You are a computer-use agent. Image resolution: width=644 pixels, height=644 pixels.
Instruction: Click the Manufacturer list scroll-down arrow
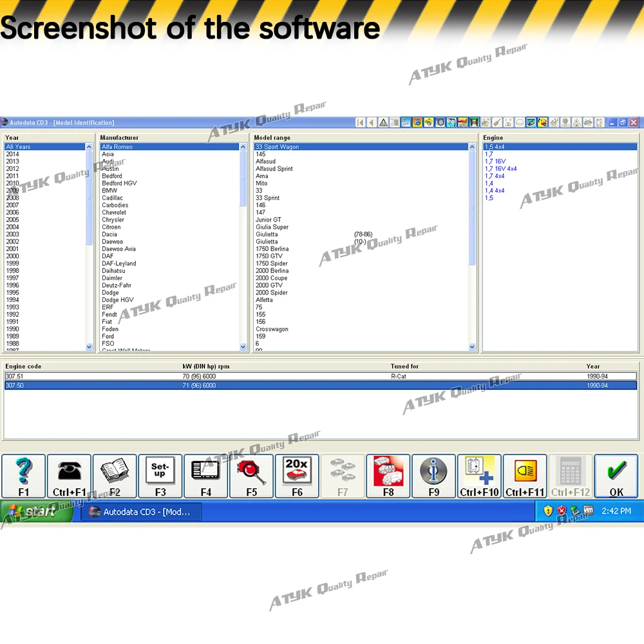pos(243,347)
